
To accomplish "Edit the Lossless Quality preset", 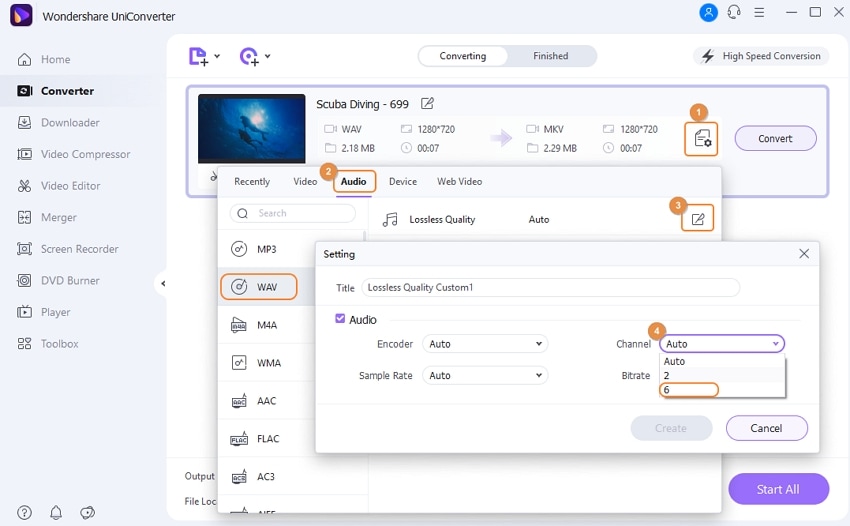I will (698, 219).
